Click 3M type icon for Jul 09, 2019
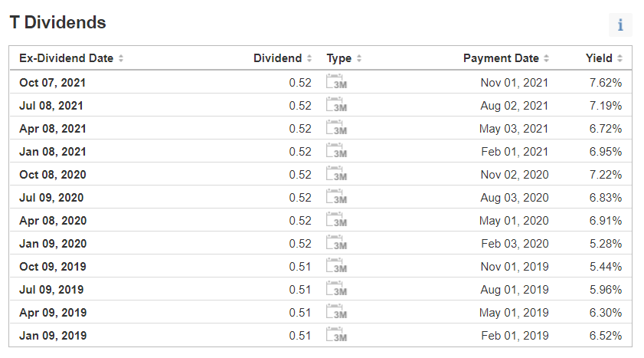The width and height of the screenshot is (644, 358). coord(336,288)
